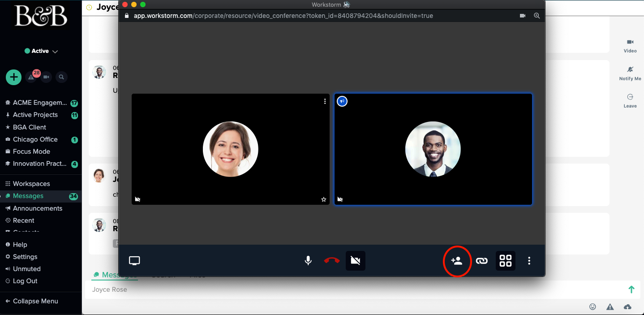644x315 pixels.
Task: Click the camera-off indicator on the man's tile
Action: point(340,199)
